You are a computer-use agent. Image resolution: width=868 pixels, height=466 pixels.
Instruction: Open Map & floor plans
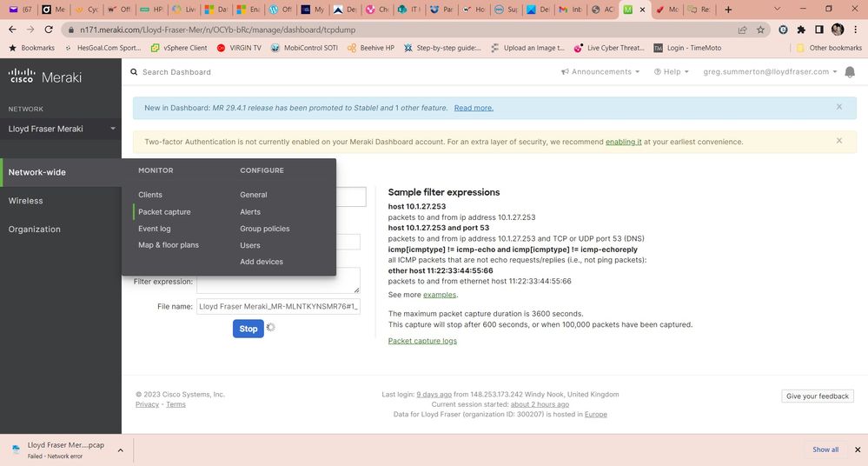point(169,245)
